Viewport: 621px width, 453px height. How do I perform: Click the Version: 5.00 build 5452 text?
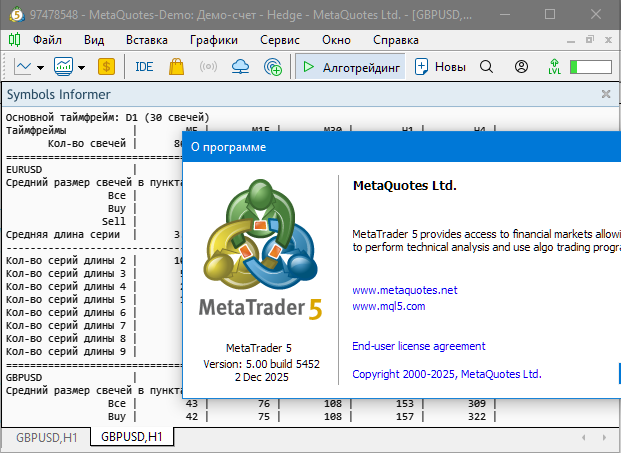pos(261,364)
